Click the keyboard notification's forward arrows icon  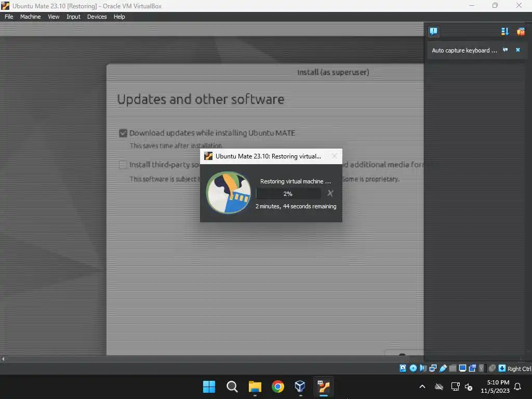pos(505,50)
